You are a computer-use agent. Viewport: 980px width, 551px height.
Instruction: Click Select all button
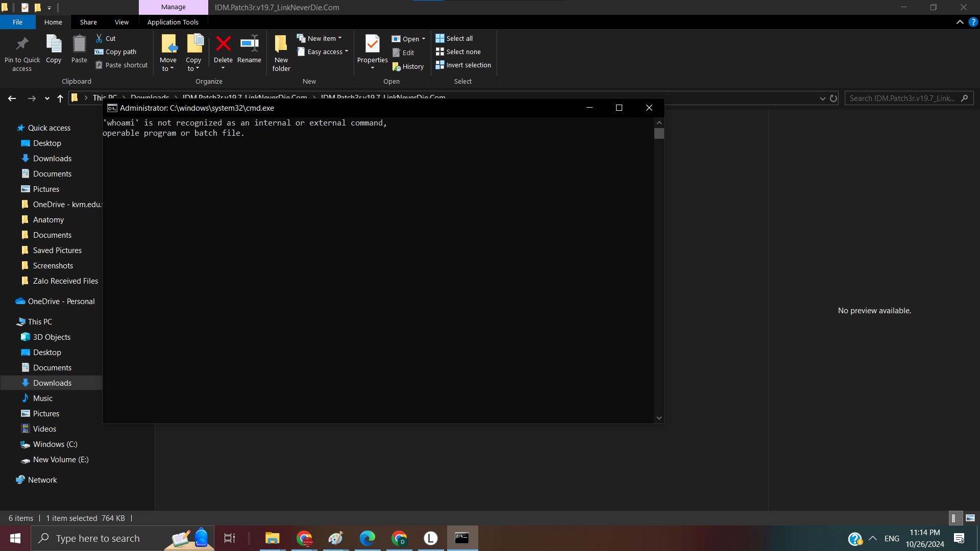(454, 38)
